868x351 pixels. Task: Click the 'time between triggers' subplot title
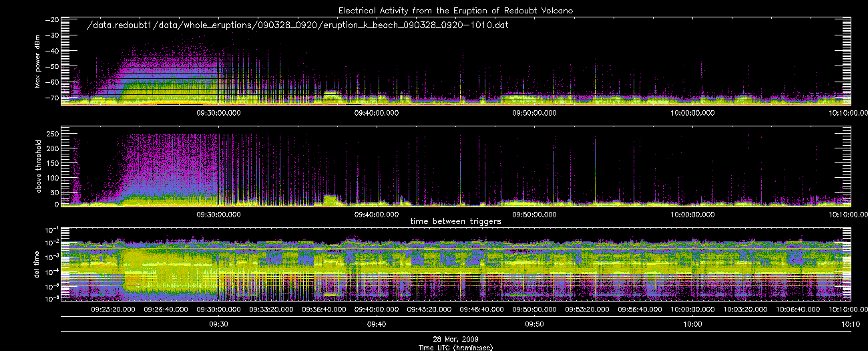[455, 221]
